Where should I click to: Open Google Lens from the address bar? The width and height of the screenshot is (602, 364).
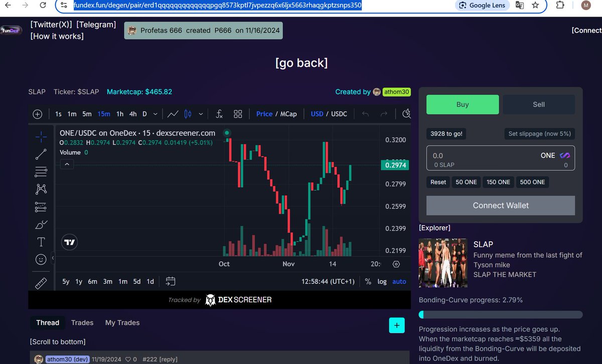[x=483, y=5]
